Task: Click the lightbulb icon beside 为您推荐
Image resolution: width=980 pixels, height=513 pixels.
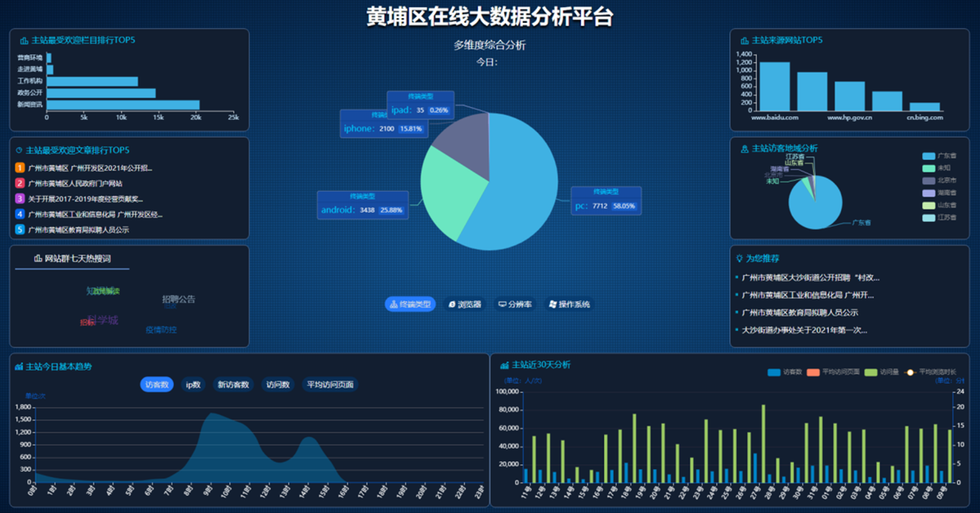Action: (740, 257)
